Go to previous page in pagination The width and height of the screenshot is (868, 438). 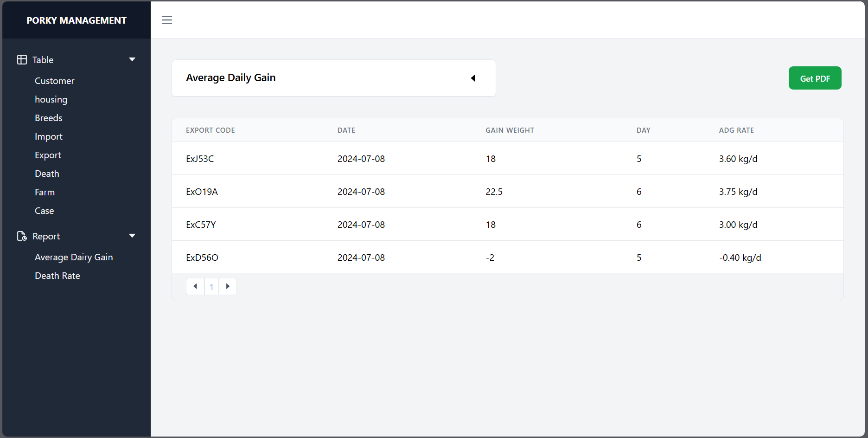195,286
